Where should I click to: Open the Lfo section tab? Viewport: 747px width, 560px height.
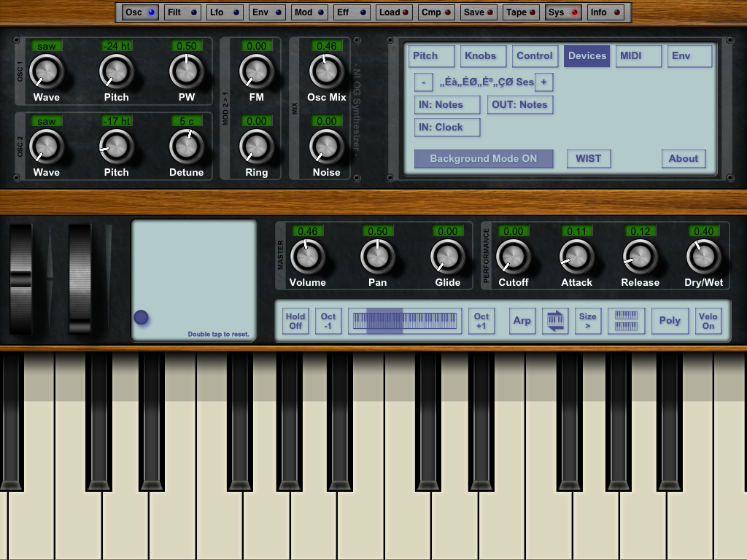click(225, 12)
